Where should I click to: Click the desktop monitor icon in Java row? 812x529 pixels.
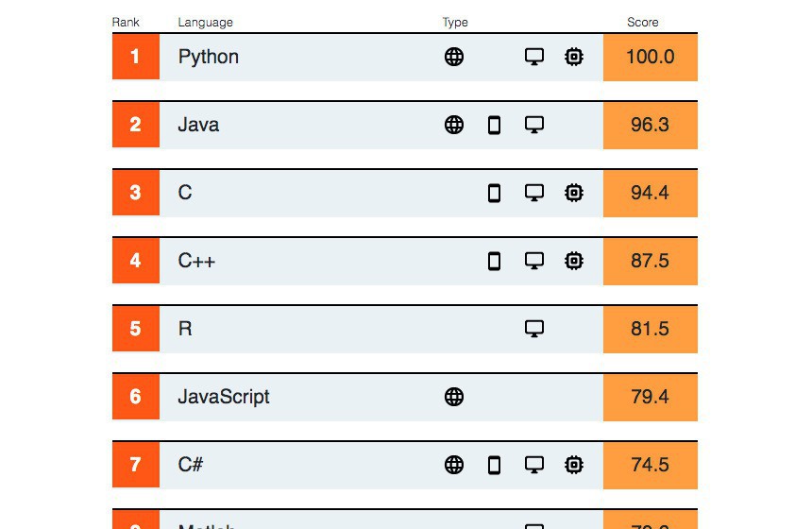[x=534, y=125]
